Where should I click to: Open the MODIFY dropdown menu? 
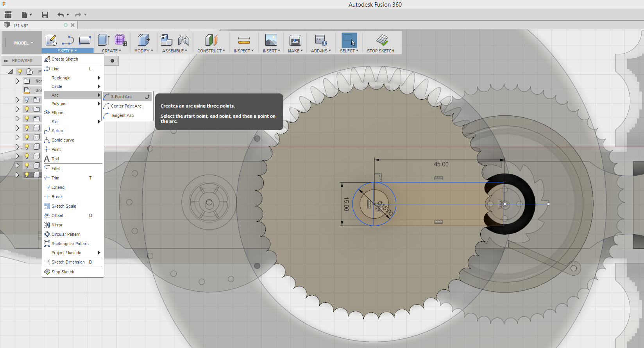(x=143, y=51)
